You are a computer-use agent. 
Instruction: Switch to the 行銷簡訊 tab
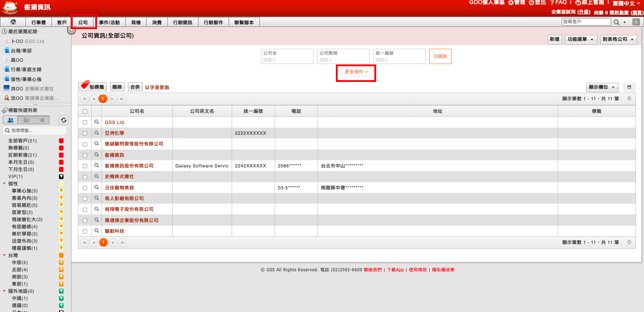pyautogui.click(x=182, y=22)
